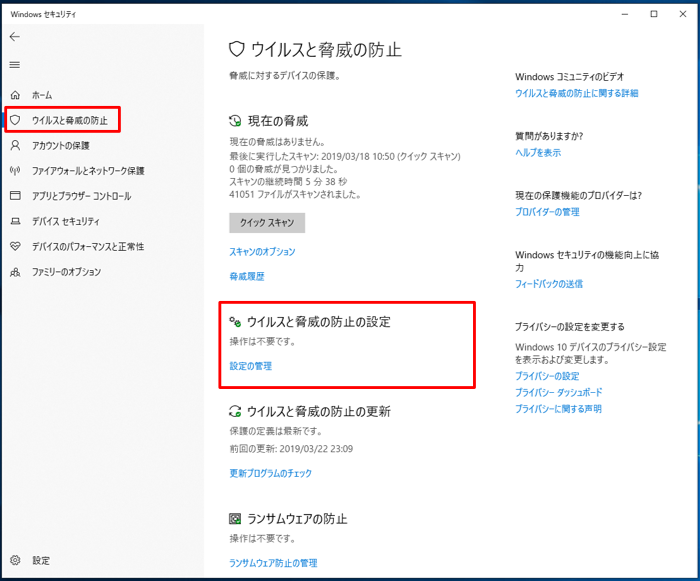Image resolution: width=700 pixels, height=581 pixels.
Task: Click text 41051 ファイルがスキャンされました。
Action: point(295,194)
